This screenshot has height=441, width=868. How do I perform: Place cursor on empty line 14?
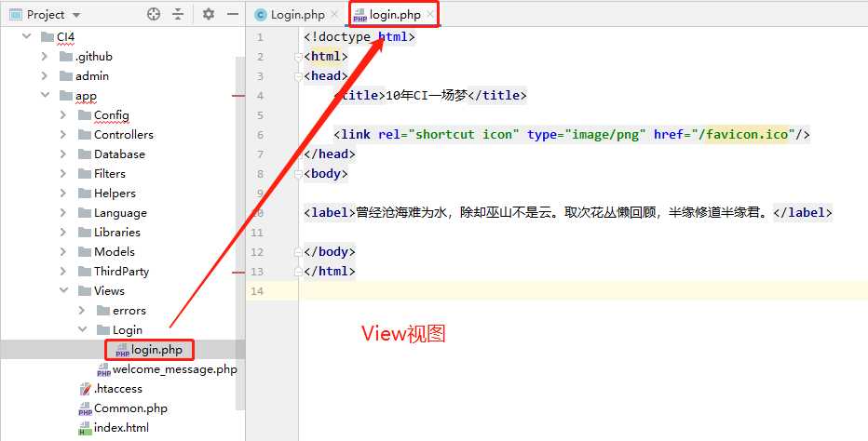tap(583, 291)
